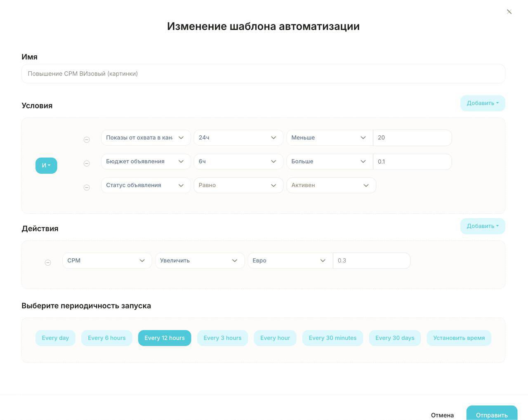This screenshot has height=420, width=528.
Task: Open the '24ч' time period dropdown
Action: pos(238,137)
